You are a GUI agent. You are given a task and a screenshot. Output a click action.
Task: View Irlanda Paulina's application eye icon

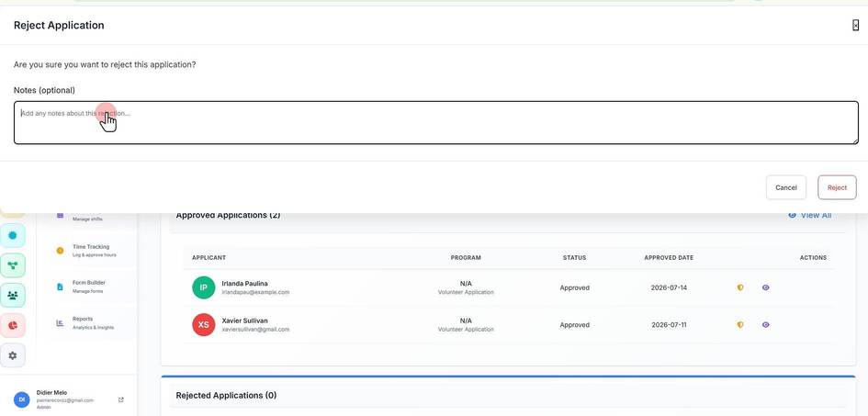click(766, 287)
